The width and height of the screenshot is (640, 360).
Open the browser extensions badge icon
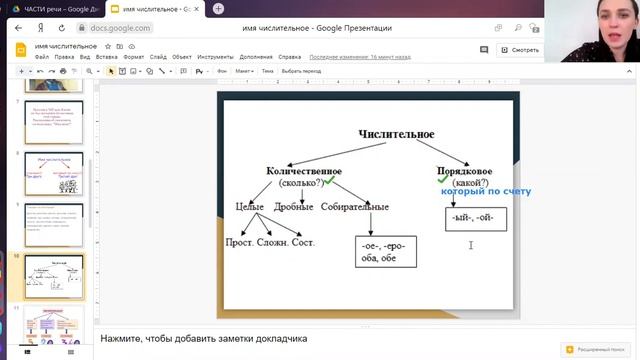pyautogui.click(x=534, y=28)
